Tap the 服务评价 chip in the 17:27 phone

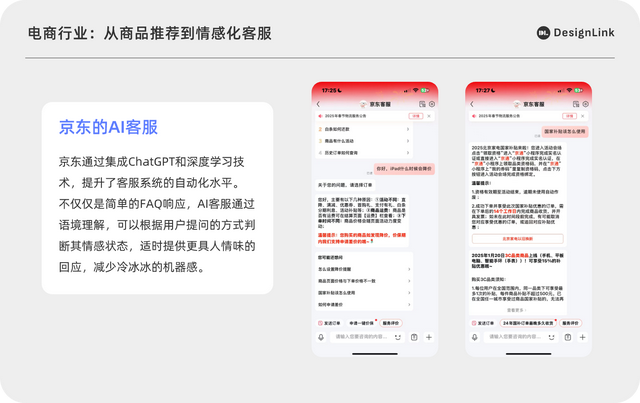570,323
